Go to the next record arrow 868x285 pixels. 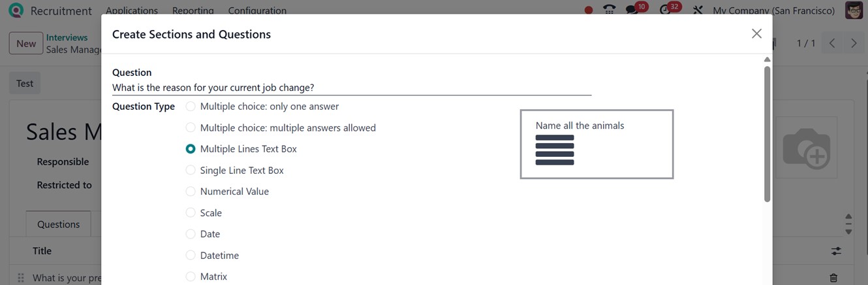(854, 43)
